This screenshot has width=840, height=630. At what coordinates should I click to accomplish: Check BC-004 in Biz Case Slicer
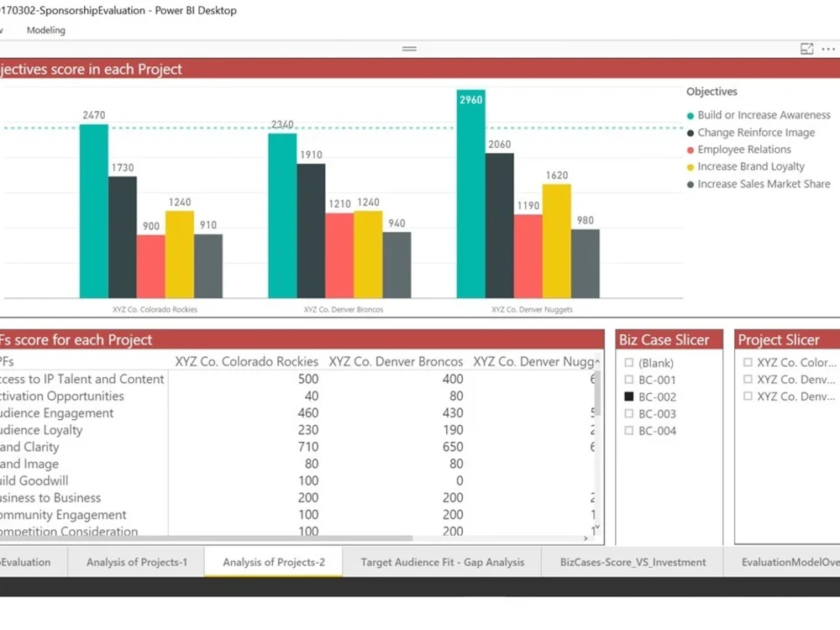point(629,431)
